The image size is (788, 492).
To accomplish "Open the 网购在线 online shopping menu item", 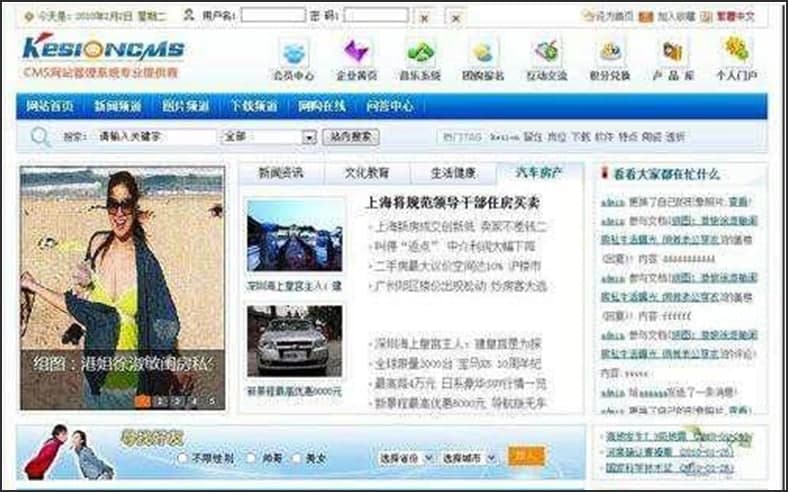I will (322, 107).
